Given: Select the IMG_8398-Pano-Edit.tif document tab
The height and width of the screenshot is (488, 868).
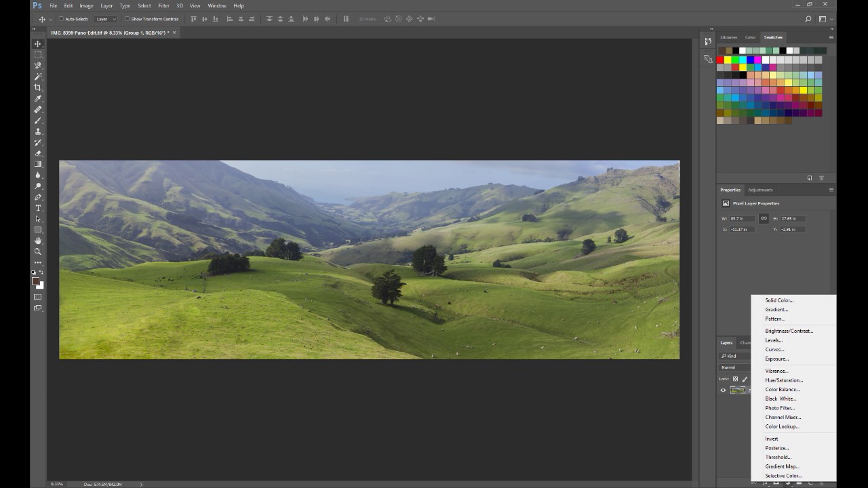Looking at the screenshot, I should point(110,33).
